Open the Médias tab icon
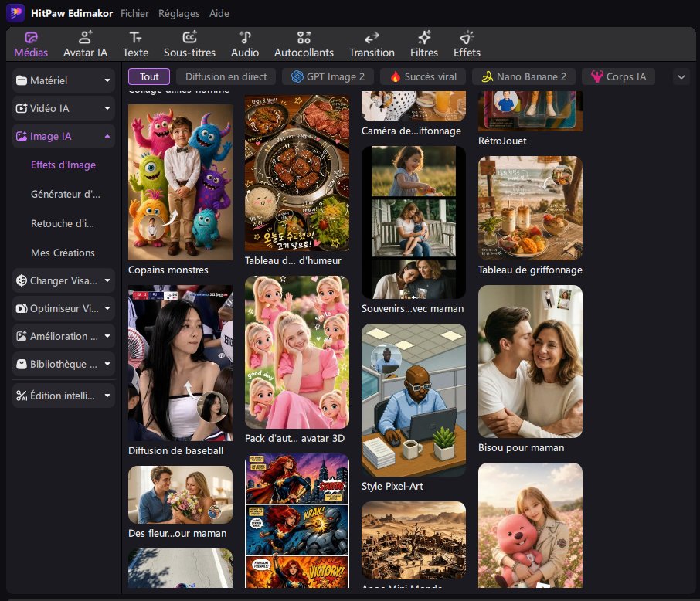The height and width of the screenshot is (601, 700). [x=31, y=38]
